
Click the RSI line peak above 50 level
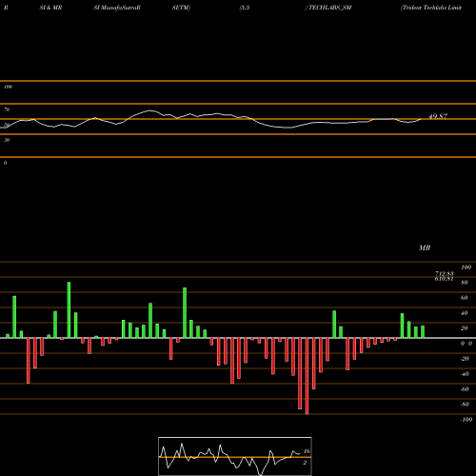click(150, 110)
